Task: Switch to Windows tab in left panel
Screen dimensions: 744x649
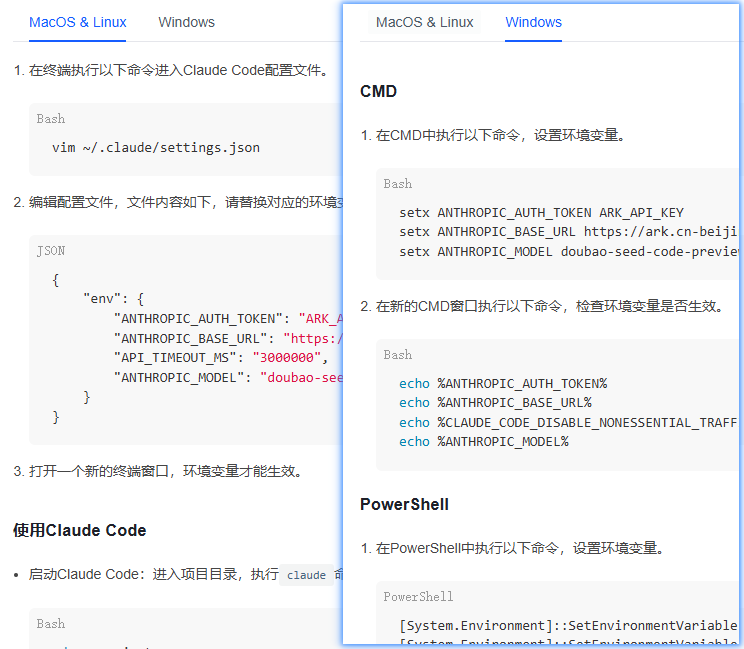Action: click(186, 22)
